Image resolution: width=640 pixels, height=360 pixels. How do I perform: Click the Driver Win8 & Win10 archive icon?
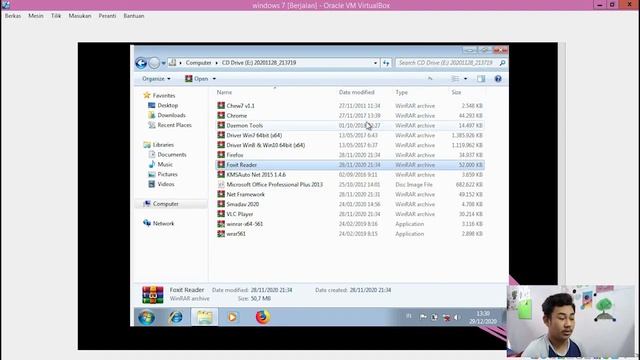click(x=221, y=145)
